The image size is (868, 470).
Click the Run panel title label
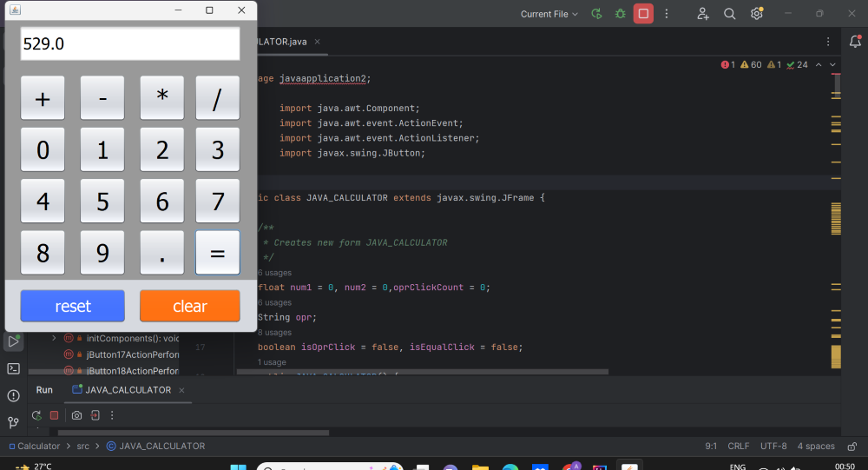tap(44, 390)
